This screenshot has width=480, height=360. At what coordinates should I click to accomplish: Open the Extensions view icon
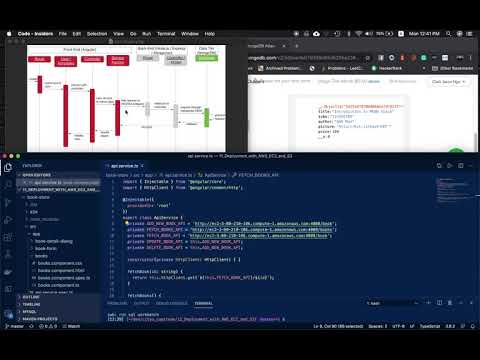pyautogui.click(x=8, y=237)
